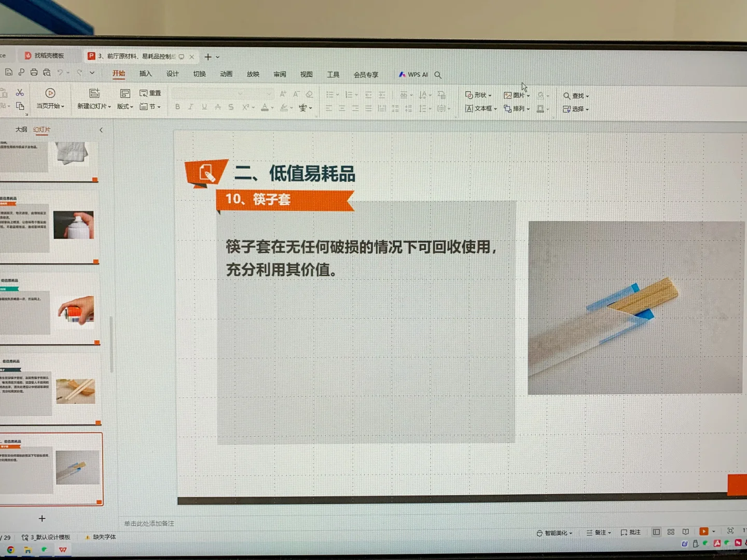Toggle grid view layout in status bar
The height and width of the screenshot is (560, 747).
[671, 531]
